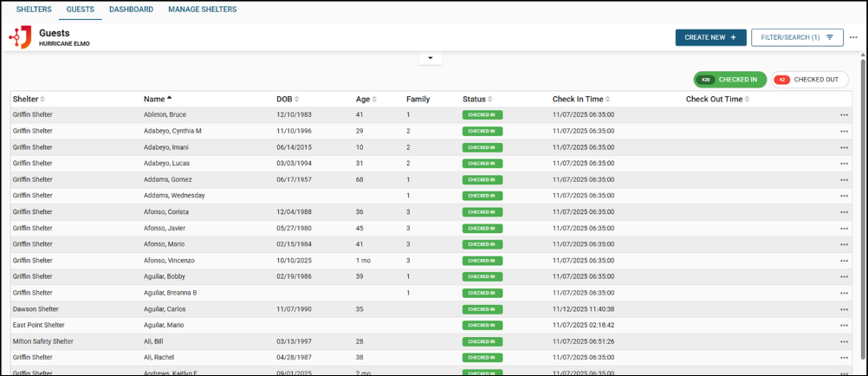Open row actions for Ableton, Bruce
The width and height of the screenshot is (868, 376).
click(844, 115)
